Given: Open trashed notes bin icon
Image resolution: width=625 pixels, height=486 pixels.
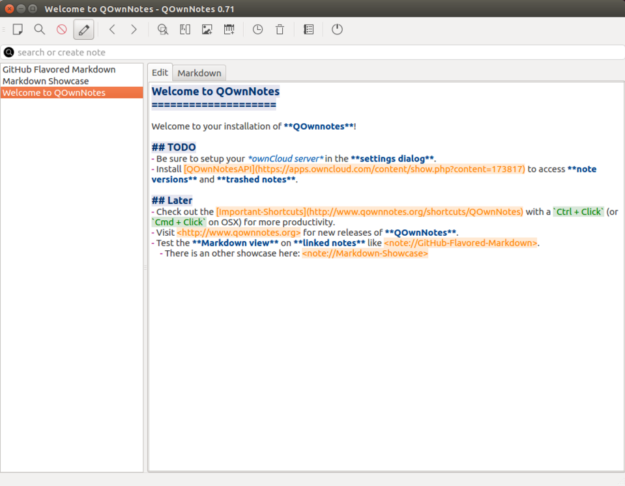Looking at the screenshot, I should pos(280,29).
